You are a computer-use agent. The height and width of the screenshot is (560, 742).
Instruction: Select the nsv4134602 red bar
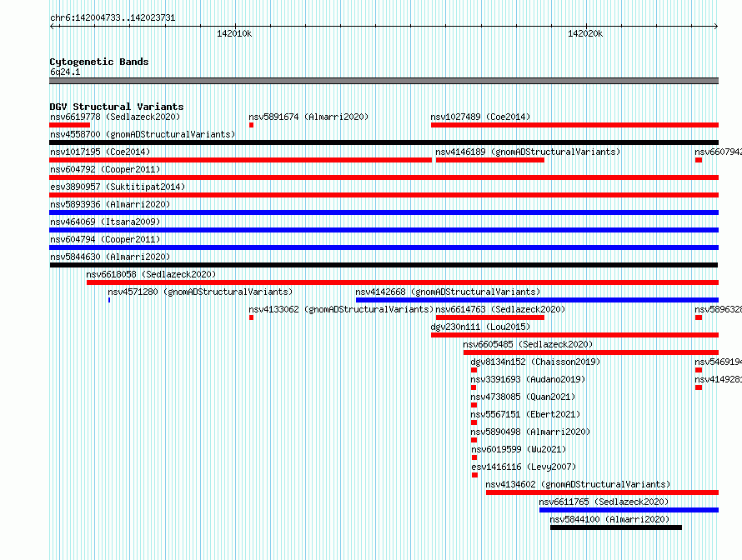(x=603, y=492)
